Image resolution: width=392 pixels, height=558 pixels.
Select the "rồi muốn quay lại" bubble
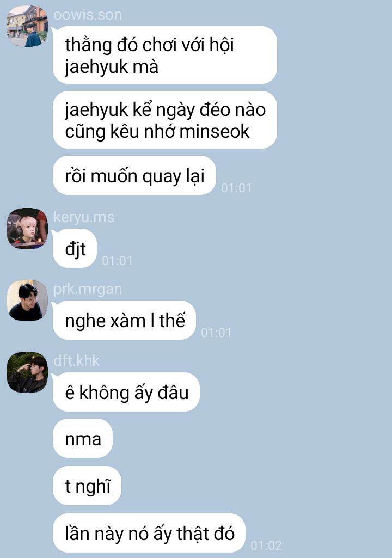(x=134, y=175)
